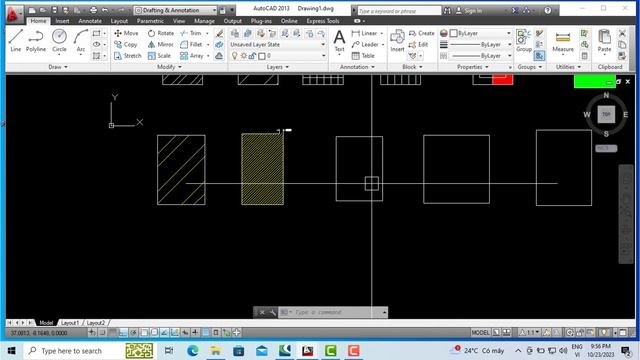The height and width of the screenshot is (360, 640).
Task: Expand the Draw panel
Action: point(58,67)
